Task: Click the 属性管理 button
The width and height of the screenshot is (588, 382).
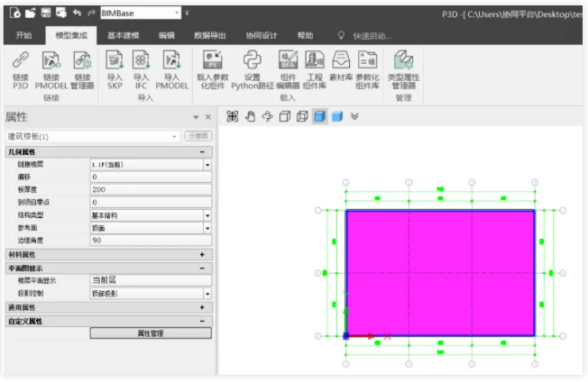Action: 151,333
